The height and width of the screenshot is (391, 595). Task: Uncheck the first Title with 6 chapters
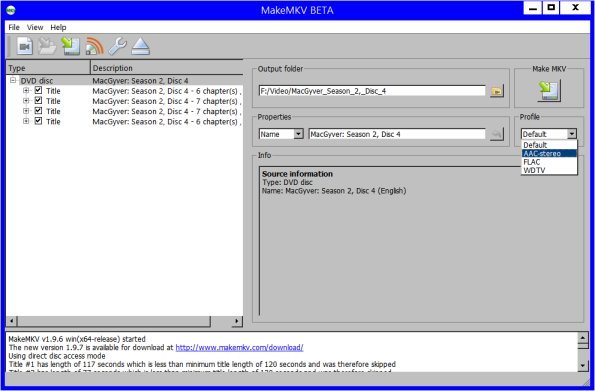click(38, 90)
